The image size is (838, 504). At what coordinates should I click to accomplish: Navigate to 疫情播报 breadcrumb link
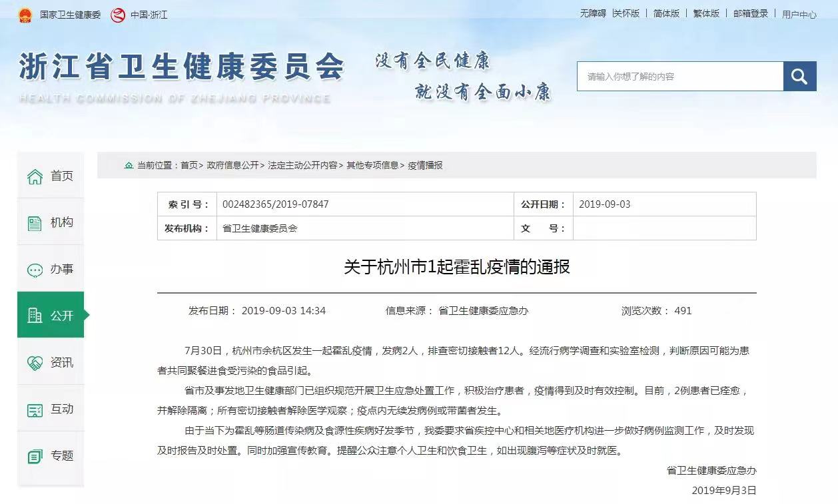tap(425, 165)
